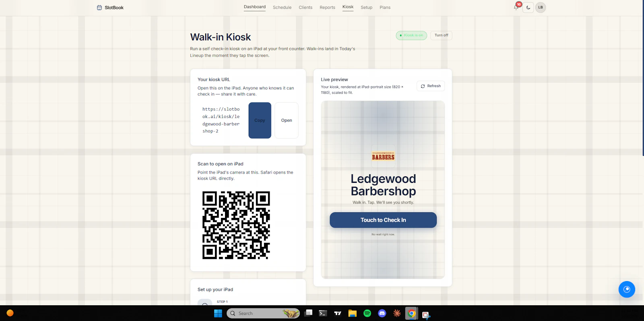Click the 'Live preview' heading
The image size is (644, 321).
click(334, 80)
